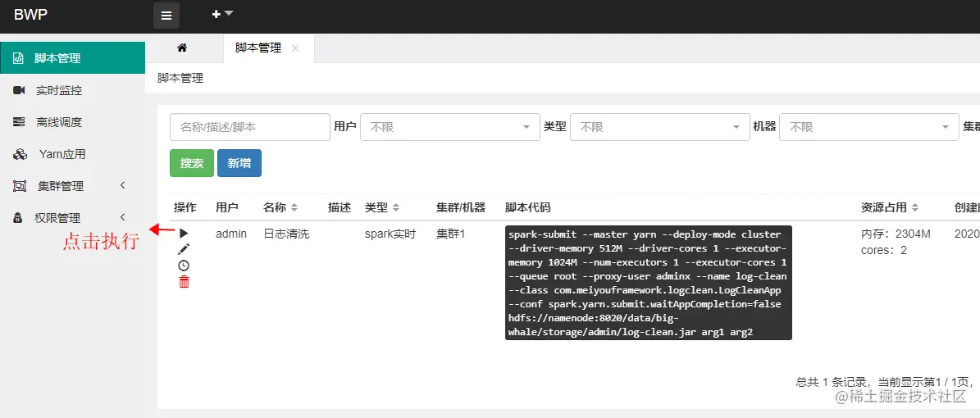Expand 集群管理 sidebar menu
This screenshot has height=418, width=980.
pyautogui.click(x=72, y=186)
